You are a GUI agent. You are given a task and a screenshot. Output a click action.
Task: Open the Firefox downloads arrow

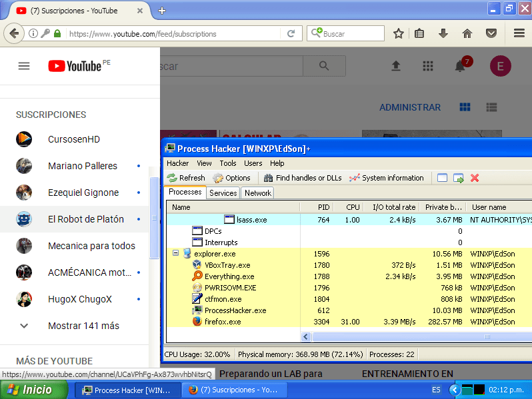[x=443, y=33]
